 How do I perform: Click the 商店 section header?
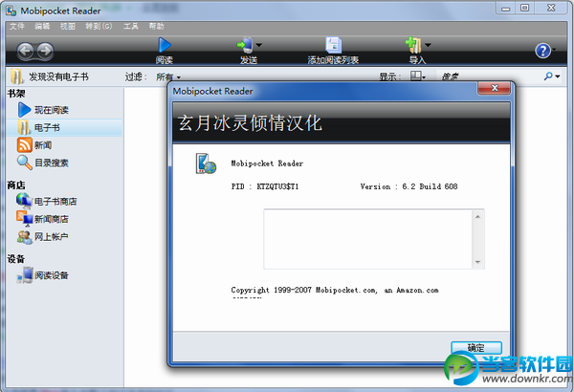coord(16,185)
